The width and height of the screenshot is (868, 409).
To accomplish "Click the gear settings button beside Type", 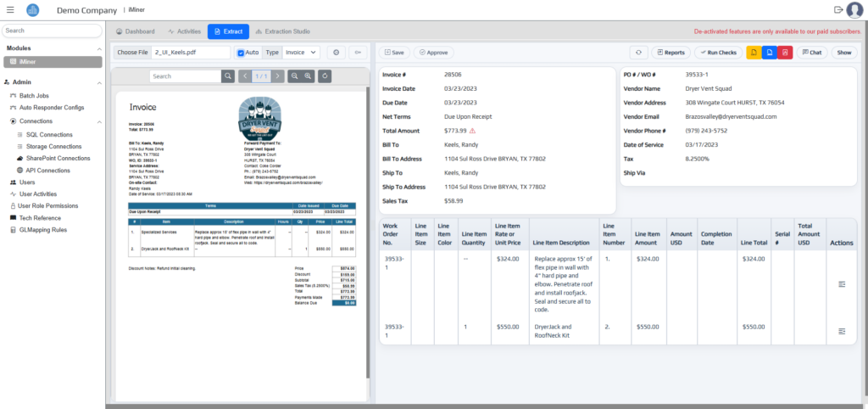I will coord(337,53).
